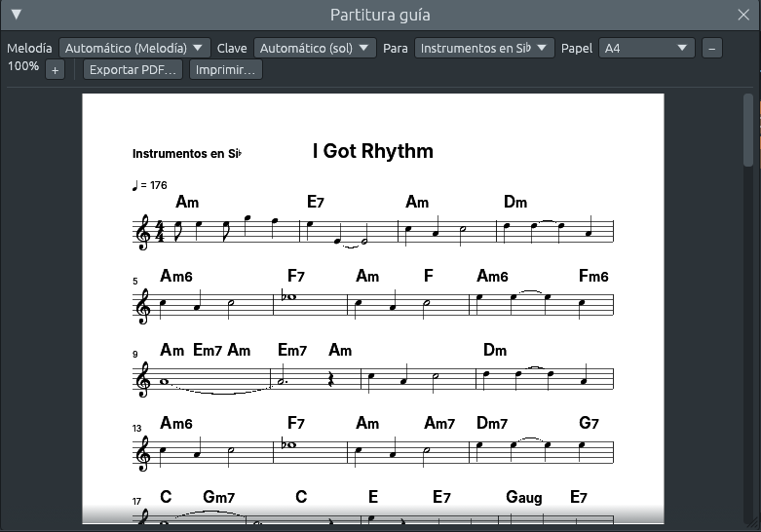The height and width of the screenshot is (532, 761).
Task: Click the Melodía label
Action: [29, 48]
